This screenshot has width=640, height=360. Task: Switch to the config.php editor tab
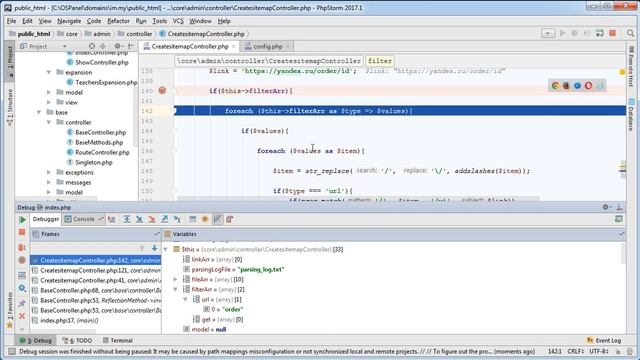267,47
